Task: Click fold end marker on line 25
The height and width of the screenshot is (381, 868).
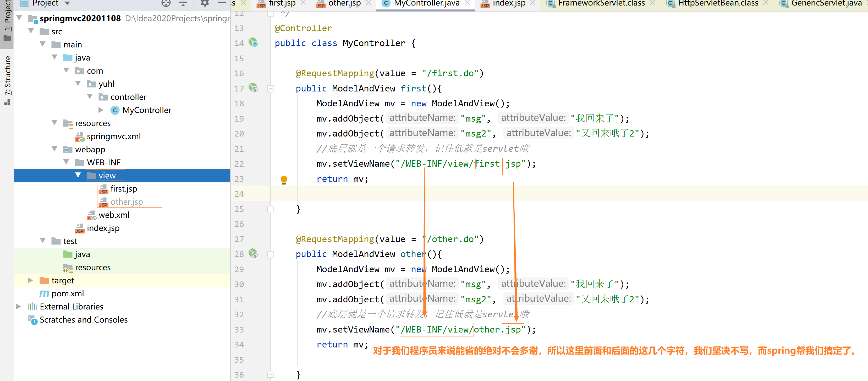Action: tap(270, 209)
